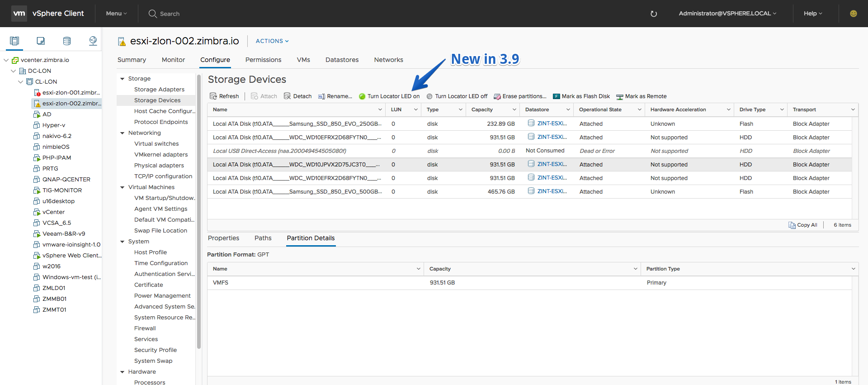Open the Drive Type column dropdown
The height and width of the screenshot is (385, 868).
[782, 109]
